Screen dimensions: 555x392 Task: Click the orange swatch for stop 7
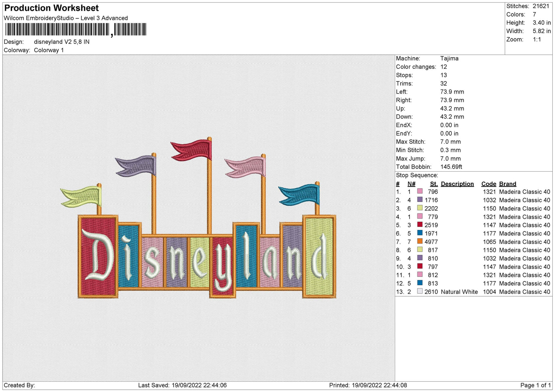(420, 241)
